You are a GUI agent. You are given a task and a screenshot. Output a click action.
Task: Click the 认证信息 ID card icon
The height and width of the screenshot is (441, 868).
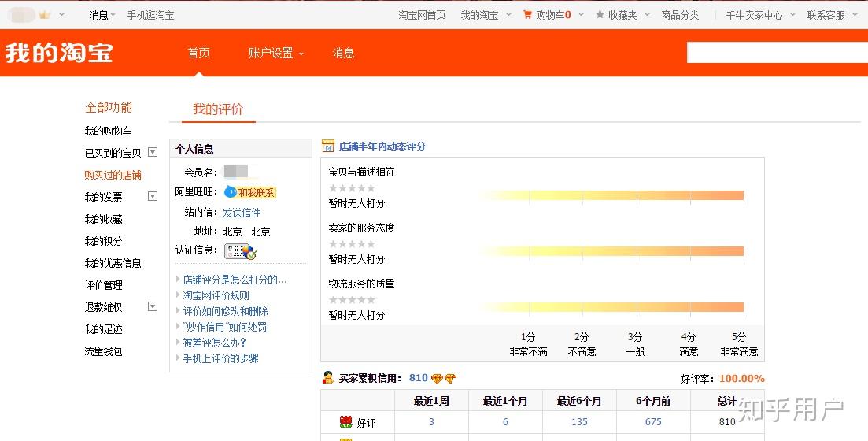(240, 251)
